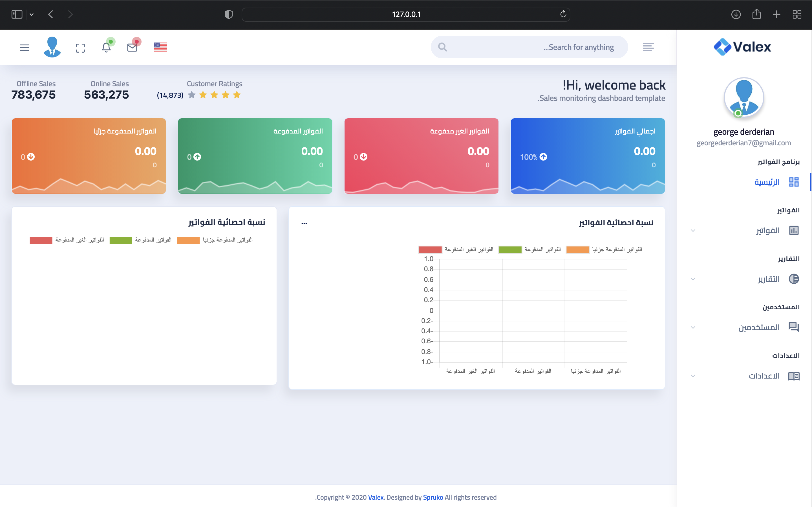Enter fullscreen mode via the expand icon
This screenshot has height=507, width=812.
point(80,48)
